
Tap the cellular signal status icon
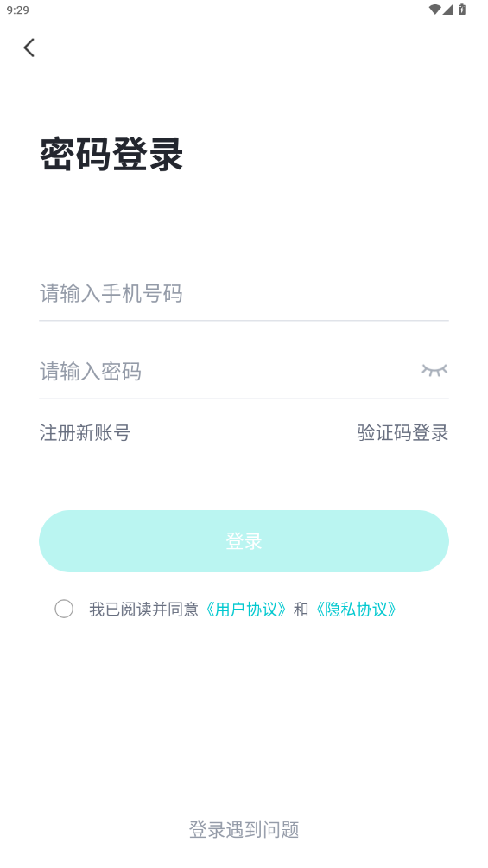447,10
